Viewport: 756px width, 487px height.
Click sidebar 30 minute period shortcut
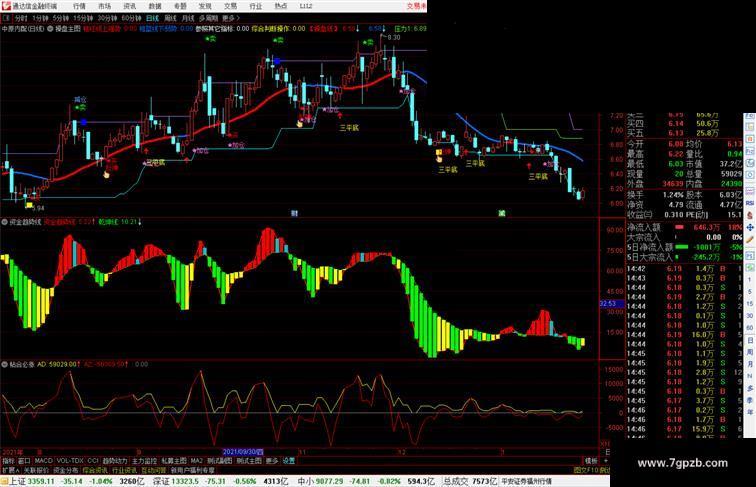click(750, 316)
